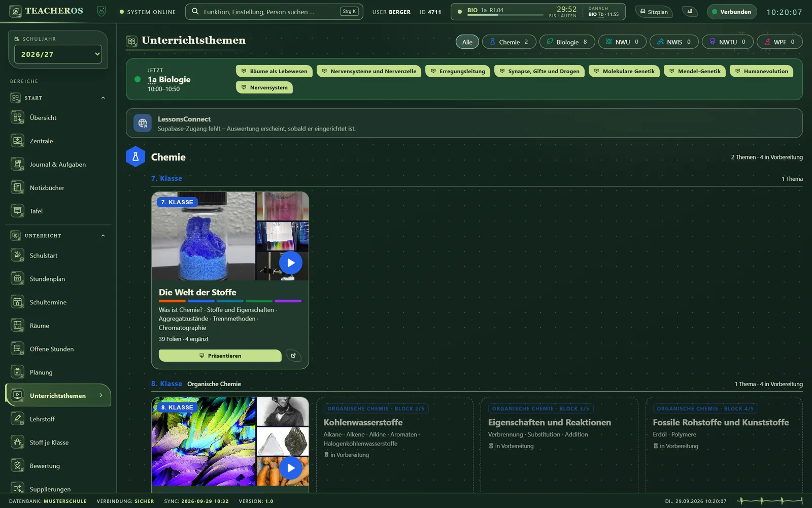
Task: Open the Tafel sidebar icon
Action: coord(17,211)
